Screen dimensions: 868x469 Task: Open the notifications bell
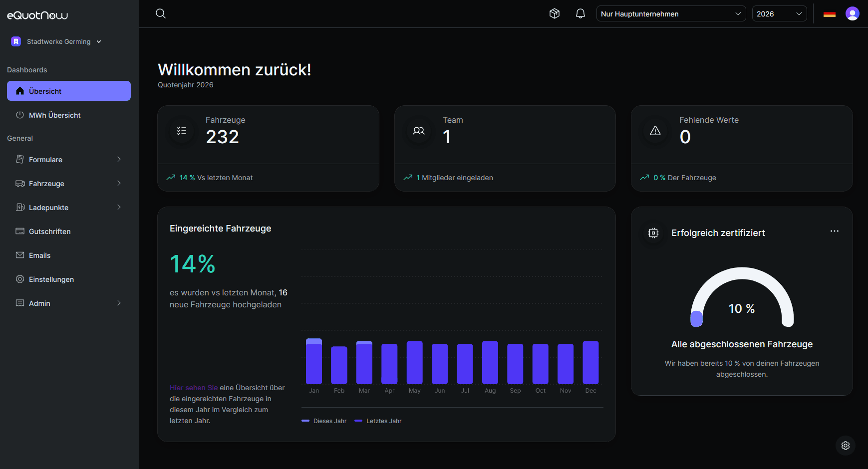coord(580,13)
